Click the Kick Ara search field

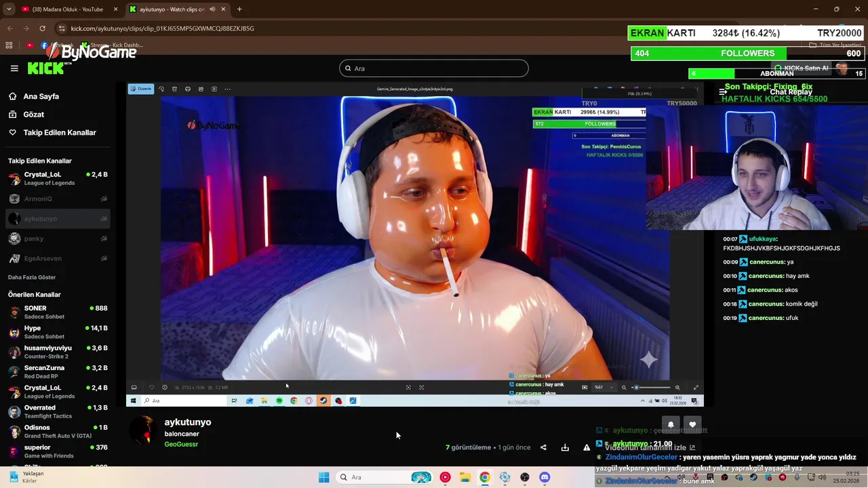pos(434,68)
